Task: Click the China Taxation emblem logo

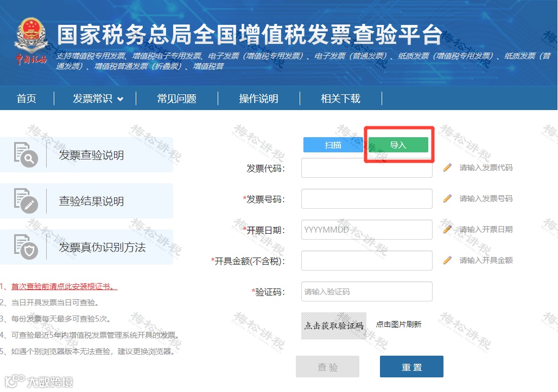Action: pos(31,38)
